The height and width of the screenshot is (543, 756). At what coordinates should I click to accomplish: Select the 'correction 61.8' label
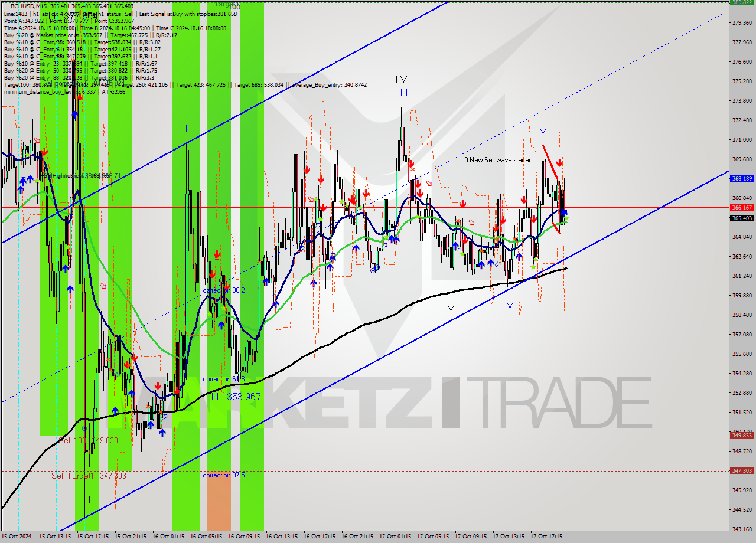pos(223,379)
